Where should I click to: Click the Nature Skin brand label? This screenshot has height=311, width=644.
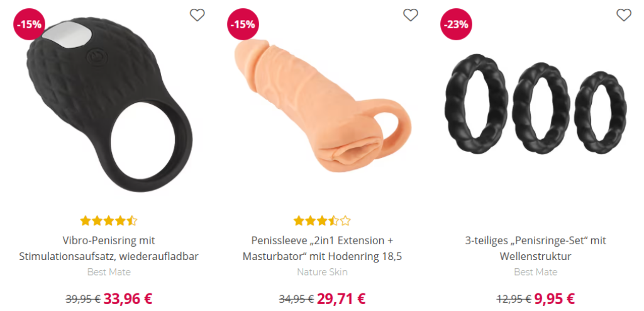[x=322, y=272]
